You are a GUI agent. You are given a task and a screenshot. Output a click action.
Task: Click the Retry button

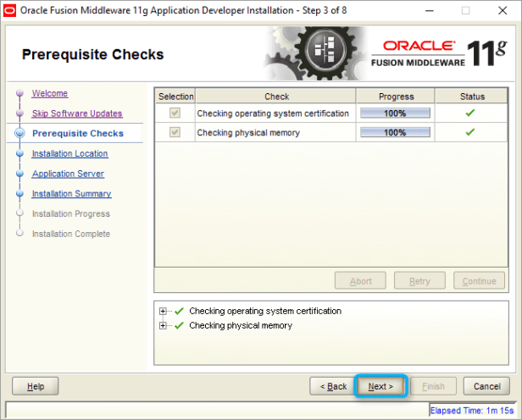click(419, 281)
